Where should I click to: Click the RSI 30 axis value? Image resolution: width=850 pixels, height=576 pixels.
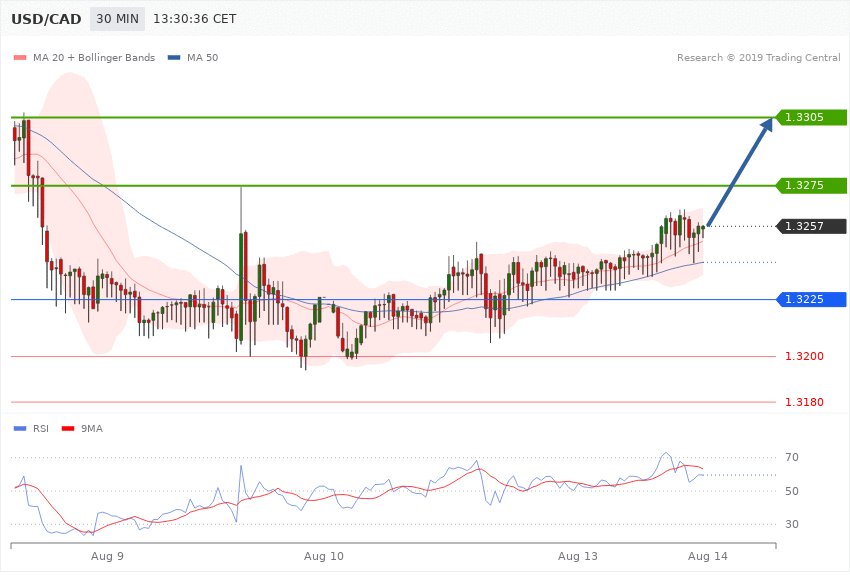tap(792, 524)
